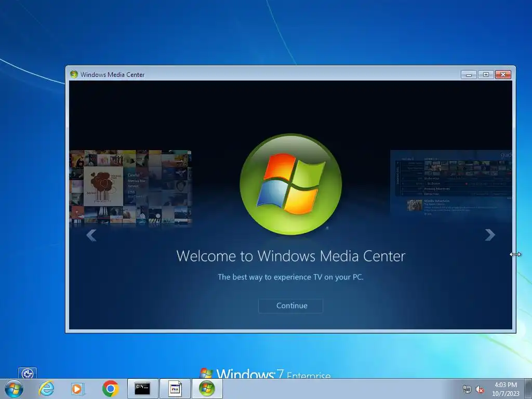This screenshot has height=399, width=532.
Task: Maximize the Windows Media Center window
Action: 486,75
